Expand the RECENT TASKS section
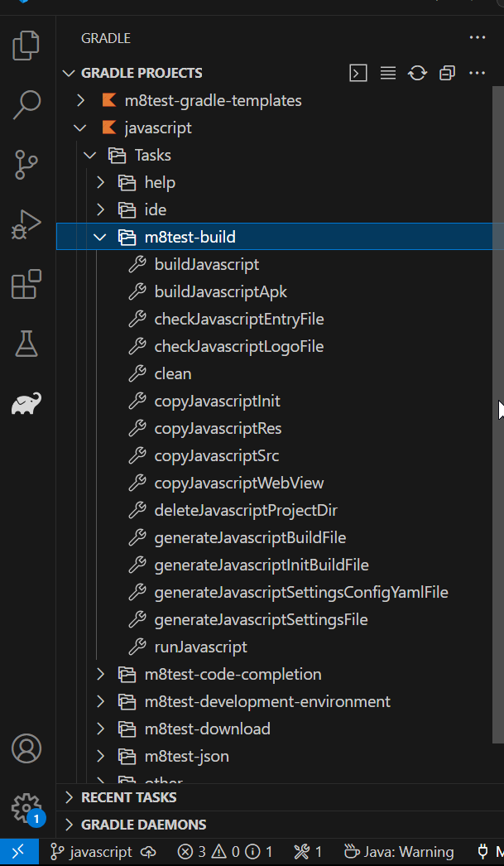 point(128,797)
